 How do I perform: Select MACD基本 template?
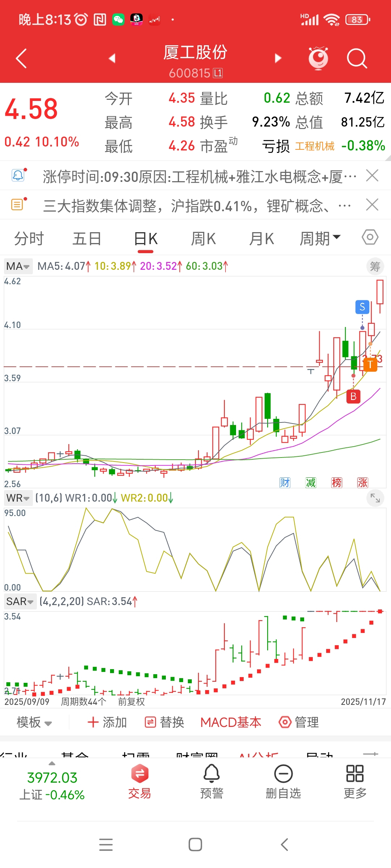pyautogui.click(x=231, y=722)
